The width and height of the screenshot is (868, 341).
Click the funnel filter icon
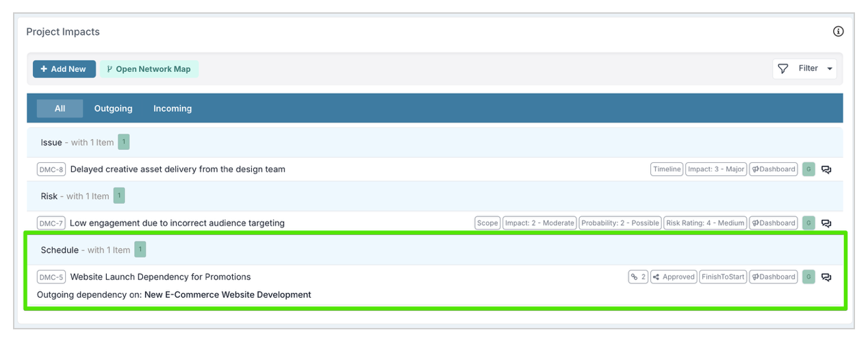[783, 68]
